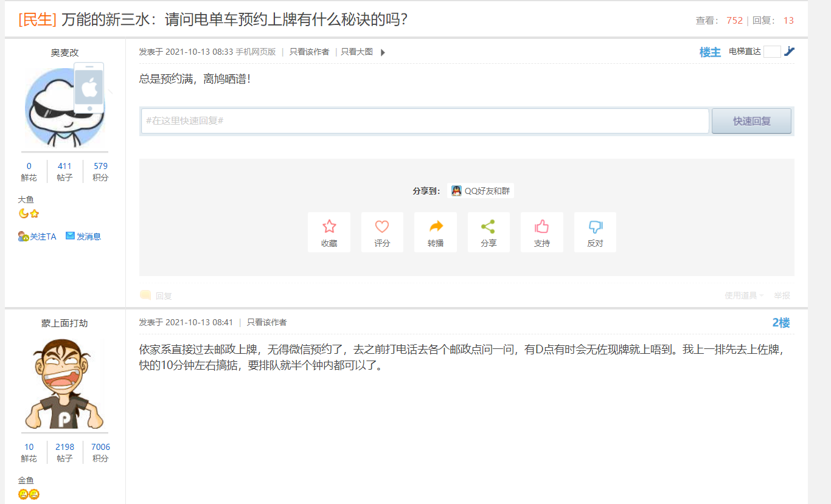
Task: Click 只看该作者 in the first post
Action: click(309, 52)
